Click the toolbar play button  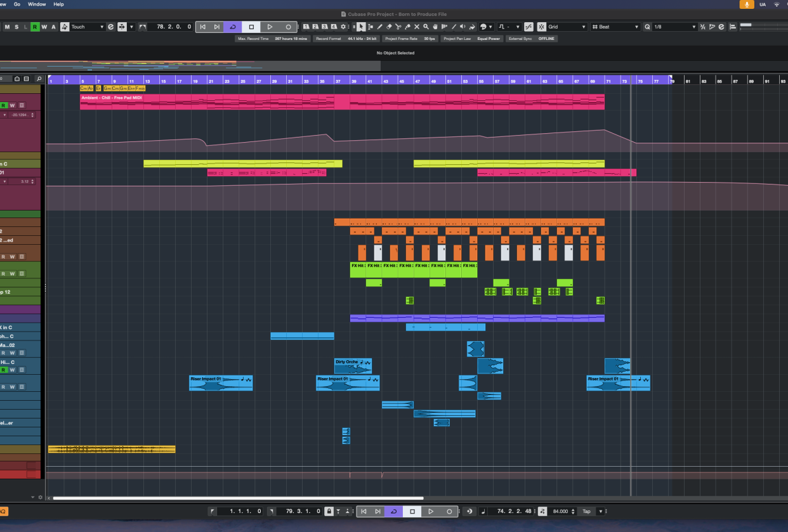(x=270, y=27)
